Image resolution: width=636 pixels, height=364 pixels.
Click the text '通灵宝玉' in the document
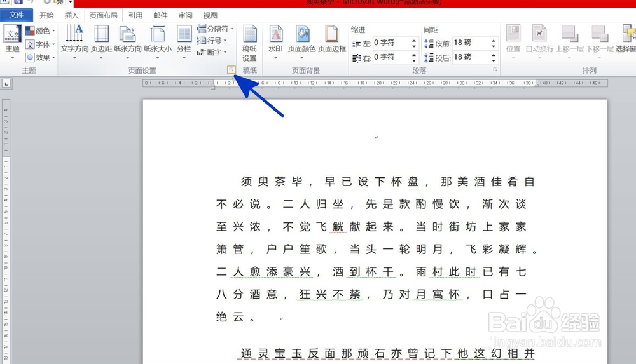point(272,354)
